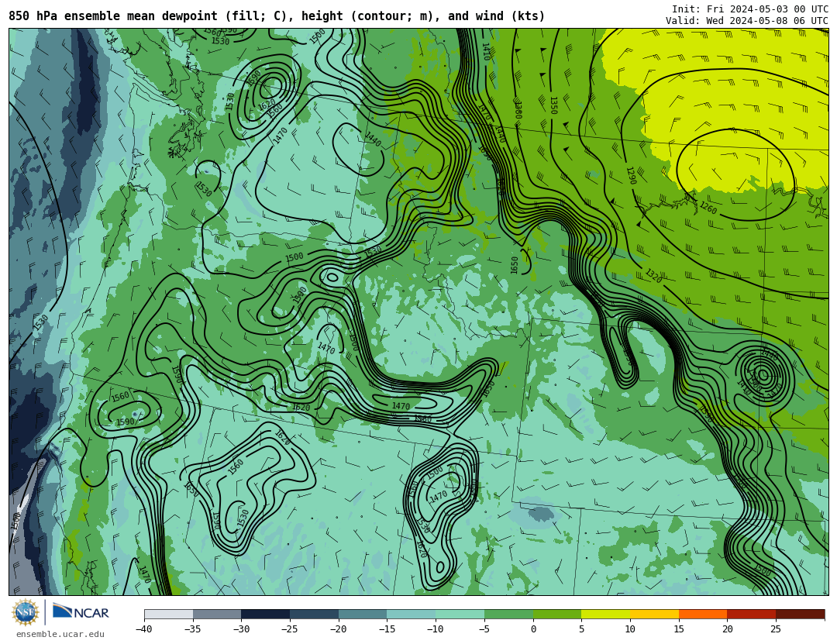Pick the brown colorbar segment above 25
This screenshot has width=837, height=644.
[x=800, y=614]
